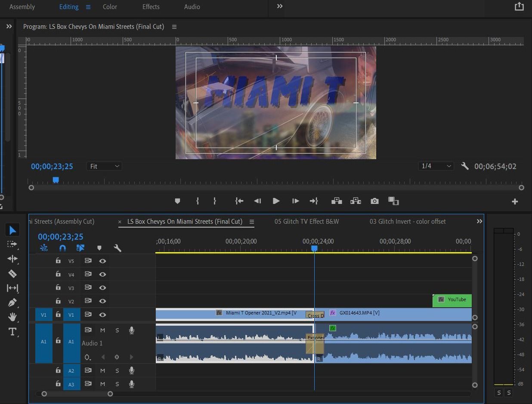This screenshot has height=404, width=532.
Task: Open the Fit zoom level dropdown
Action: (104, 166)
